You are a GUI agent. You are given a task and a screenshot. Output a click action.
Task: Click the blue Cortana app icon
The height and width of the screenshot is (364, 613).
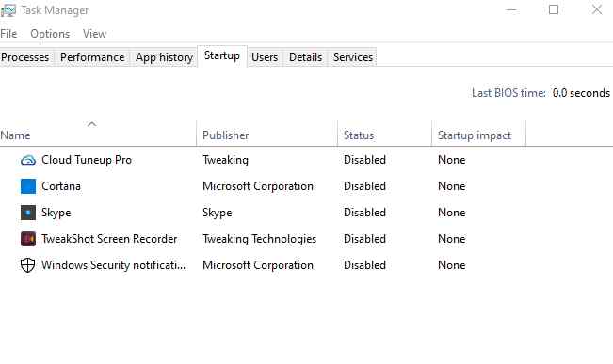pyautogui.click(x=28, y=186)
